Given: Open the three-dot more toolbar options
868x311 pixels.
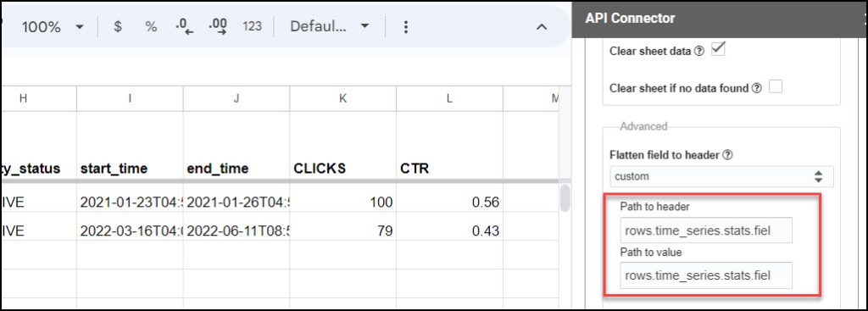Looking at the screenshot, I should coord(406,27).
